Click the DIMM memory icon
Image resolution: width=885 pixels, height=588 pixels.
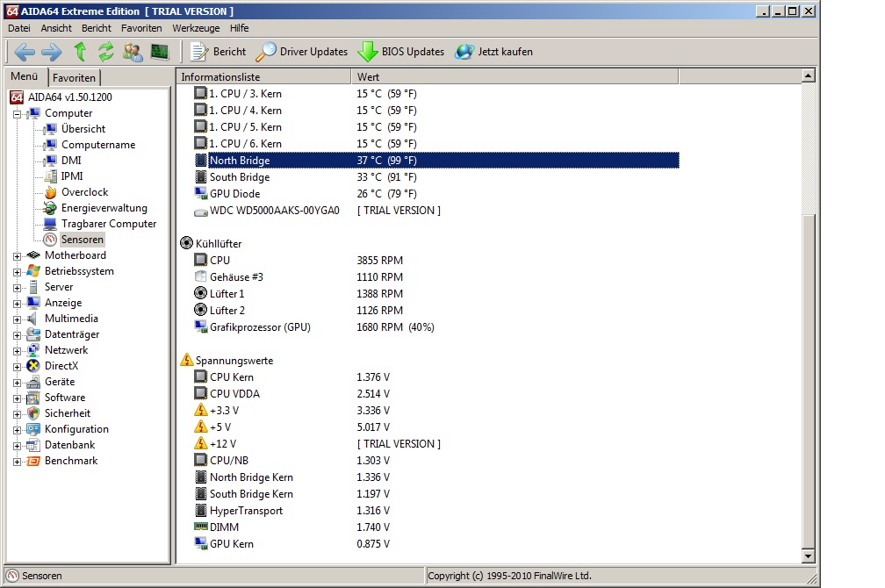[200, 527]
